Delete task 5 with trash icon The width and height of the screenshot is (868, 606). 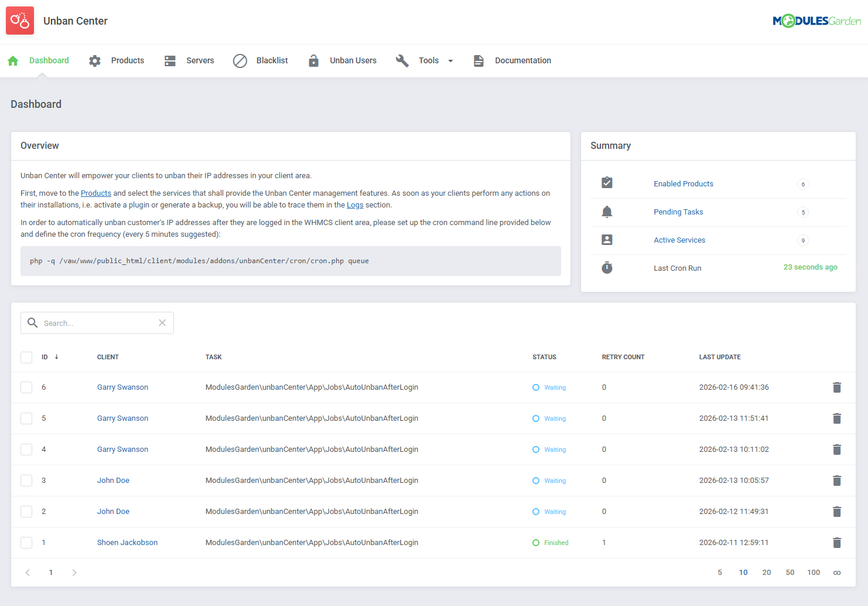pos(837,418)
